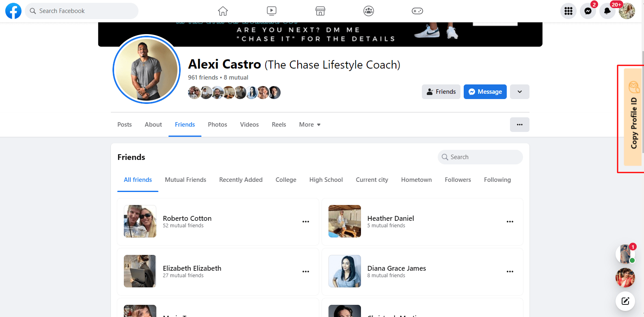This screenshot has width=644, height=317.
Task: Switch to the Videos tab
Action: tap(249, 125)
